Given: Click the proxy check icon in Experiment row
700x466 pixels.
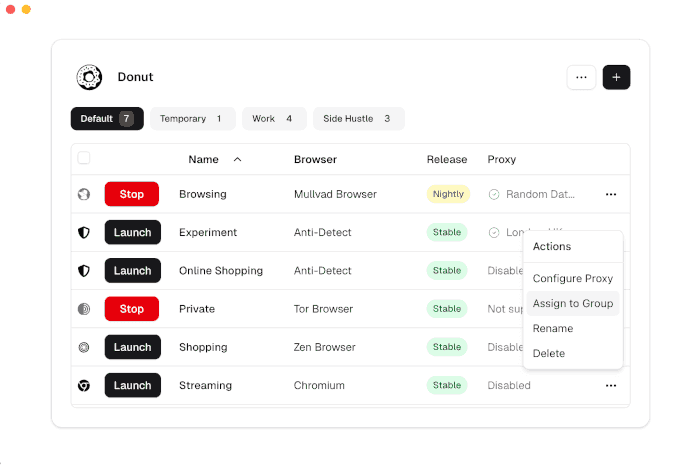Looking at the screenshot, I should point(494,233).
